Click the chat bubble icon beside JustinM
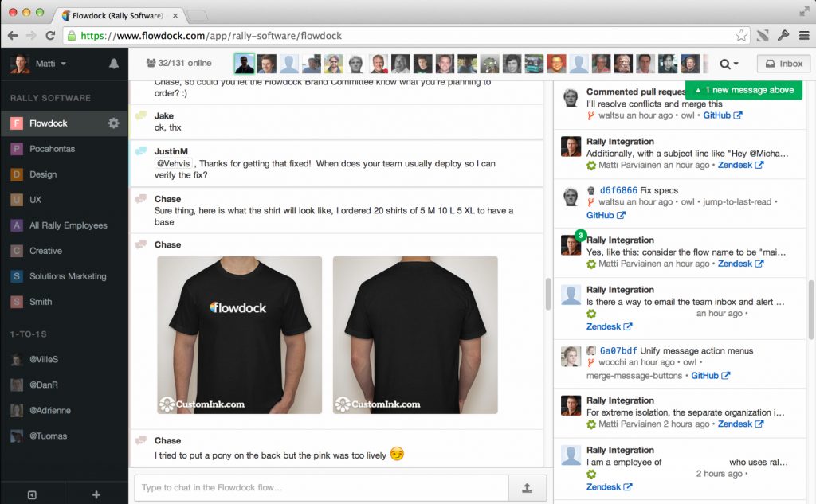 [140, 151]
